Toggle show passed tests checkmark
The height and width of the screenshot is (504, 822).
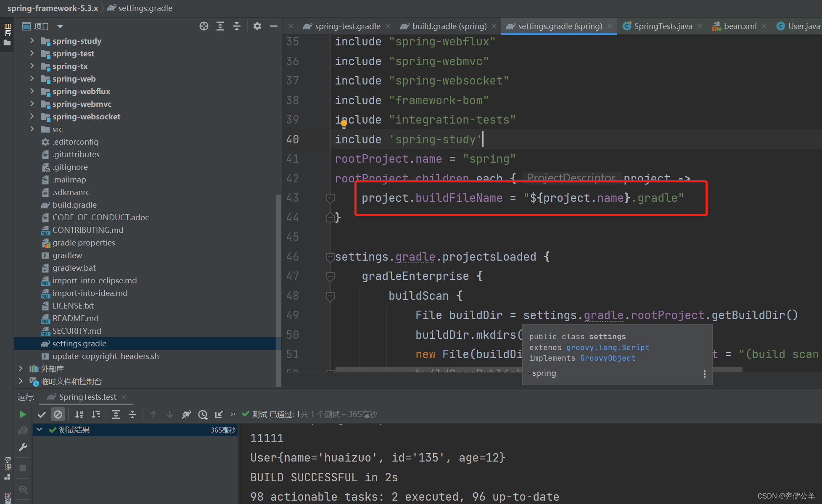click(x=41, y=414)
